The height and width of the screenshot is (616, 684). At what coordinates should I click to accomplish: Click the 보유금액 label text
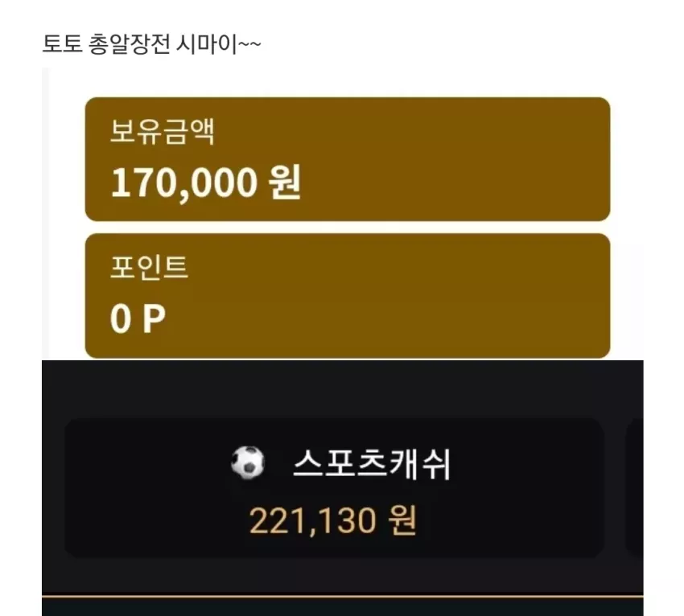163,131
